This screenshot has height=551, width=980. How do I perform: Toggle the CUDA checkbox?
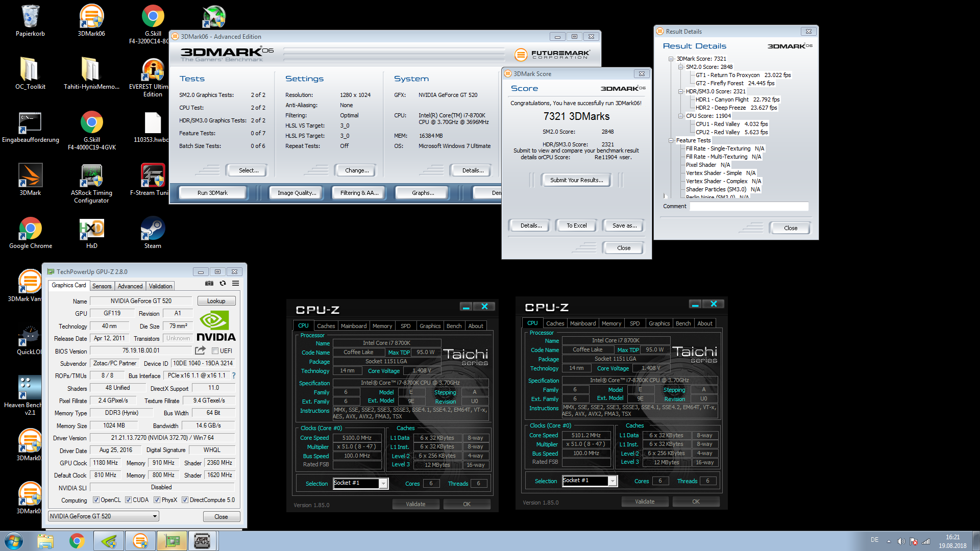coord(128,500)
